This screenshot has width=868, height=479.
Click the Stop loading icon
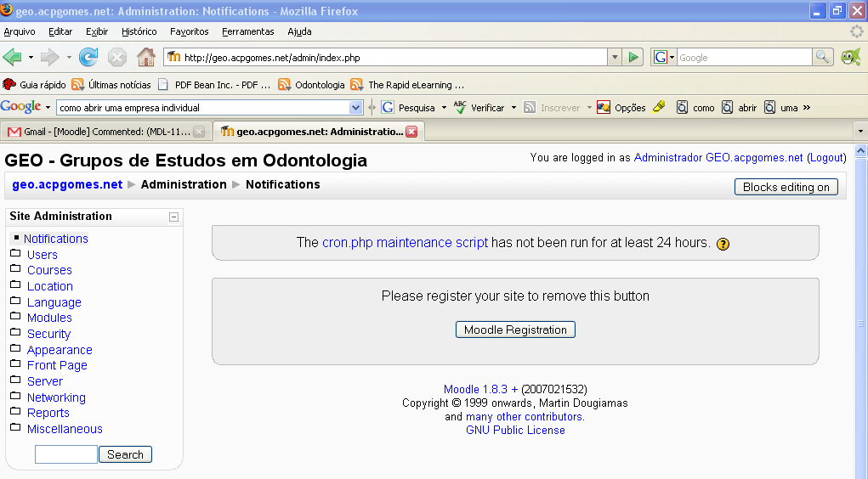pos(116,57)
